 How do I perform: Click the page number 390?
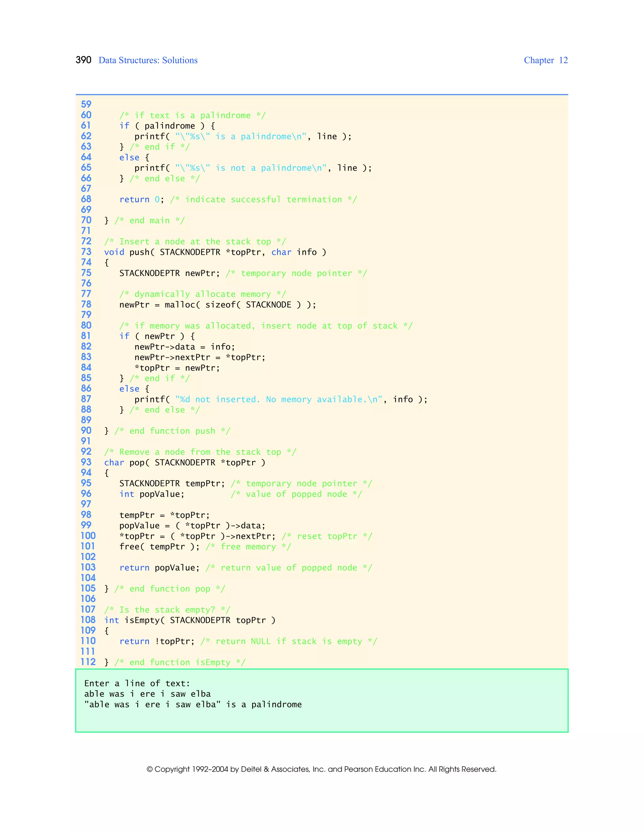click(x=84, y=60)
